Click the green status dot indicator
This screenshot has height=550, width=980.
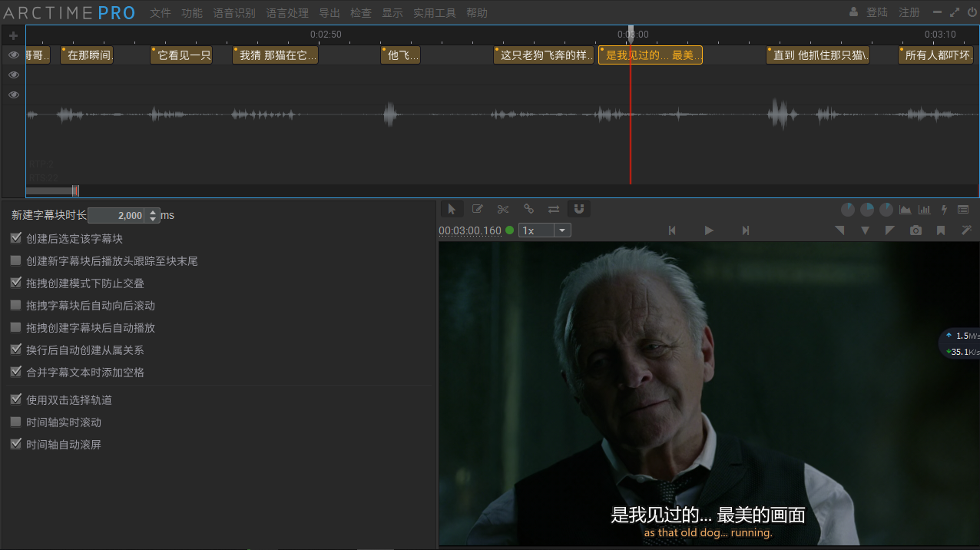coord(510,230)
